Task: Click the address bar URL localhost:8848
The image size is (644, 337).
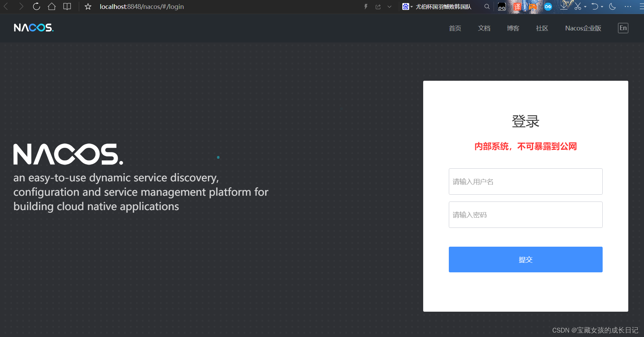Action: pyautogui.click(x=142, y=7)
